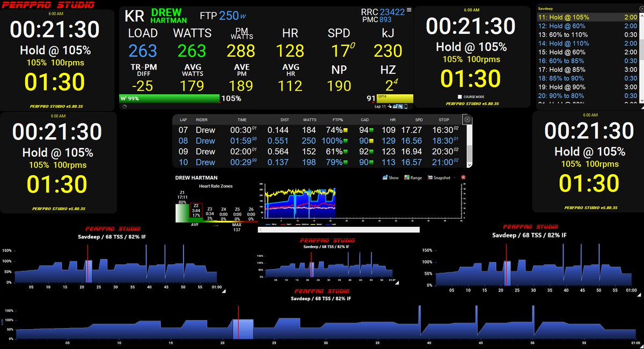This screenshot has width=644, height=349.
Task: Click the NP value 190
Action: coord(339,85)
